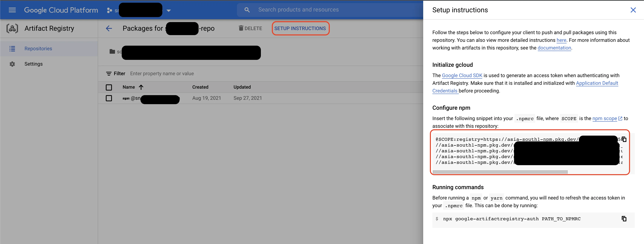Click the Name sort ascending arrow
Screen dimensions: 644x244
pos(141,87)
